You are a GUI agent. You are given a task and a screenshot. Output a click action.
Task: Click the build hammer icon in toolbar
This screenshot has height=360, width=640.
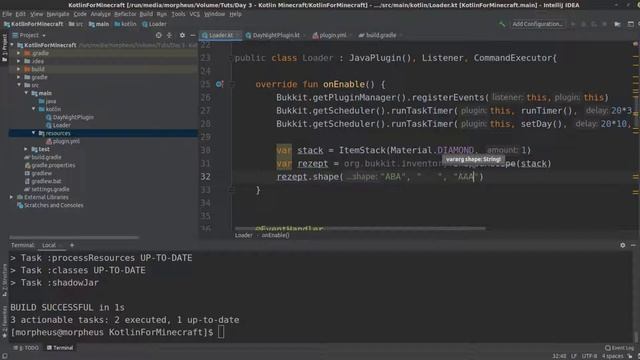point(502,24)
